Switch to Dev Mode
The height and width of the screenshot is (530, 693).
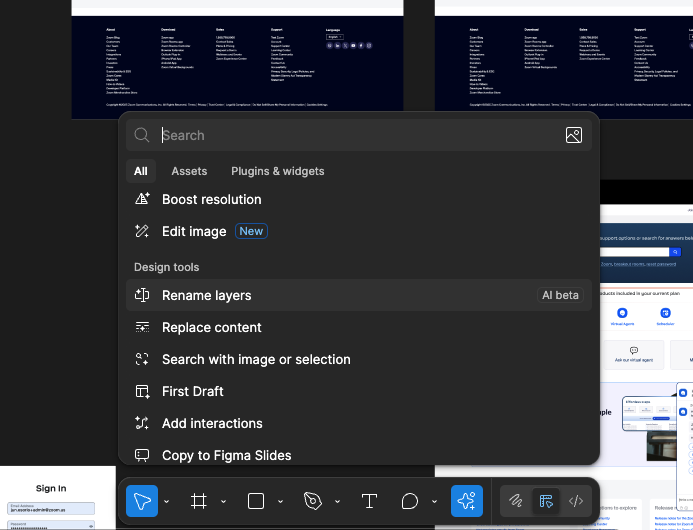click(576, 501)
